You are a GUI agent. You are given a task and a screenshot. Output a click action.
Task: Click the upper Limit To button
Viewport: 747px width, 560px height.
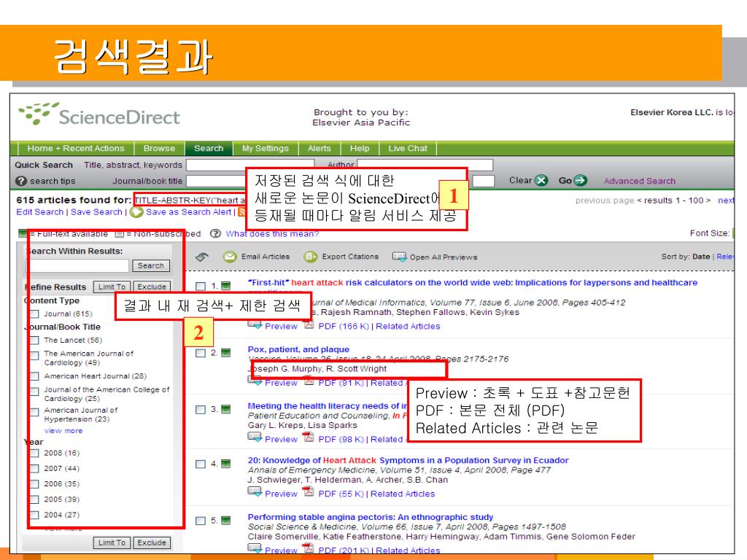coord(112,287)
